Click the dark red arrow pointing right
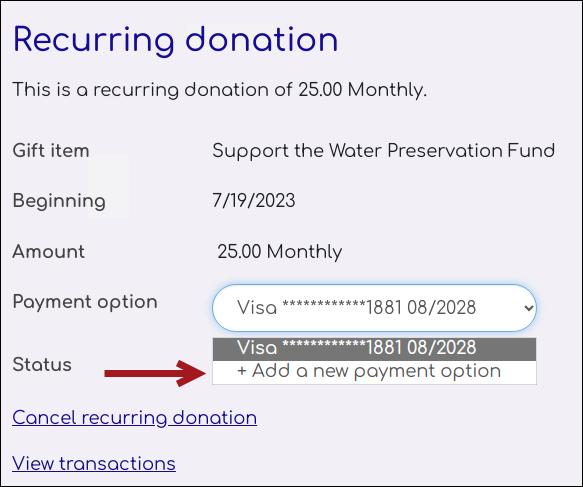The height and width of the screenshot is (487, 583). (155, 373)
